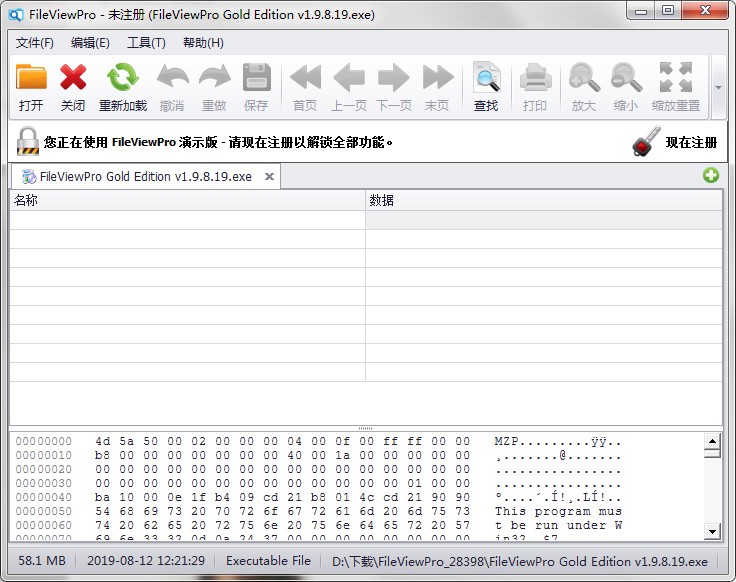Viewport: 736px width, 582px height.
Task: Click the 58.1 MB status bar entry
Action: [42, 560]
